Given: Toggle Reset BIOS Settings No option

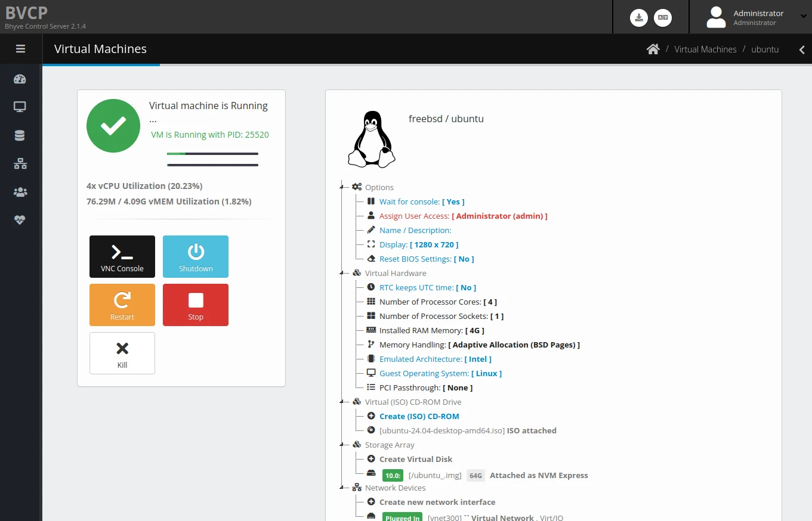Looking at the screenshot, I should pos(426,259).
